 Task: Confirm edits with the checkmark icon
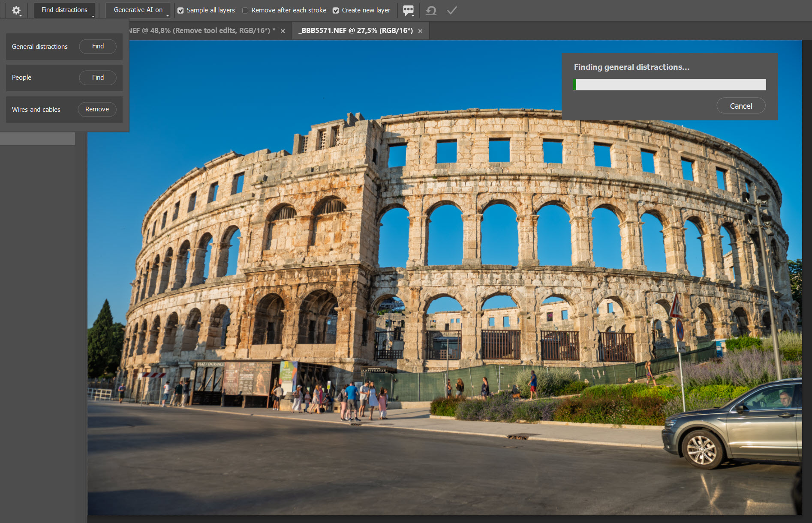point(452,10)
